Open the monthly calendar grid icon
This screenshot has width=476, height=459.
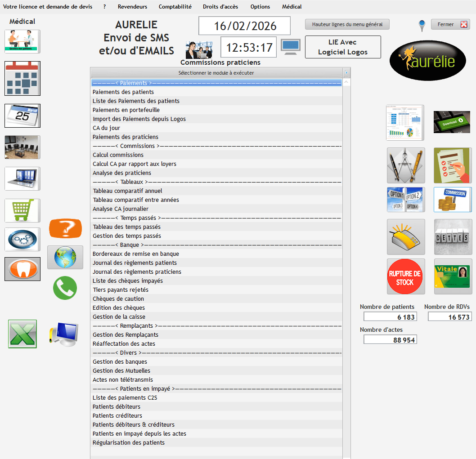pyautogui.click(x=22, y=78)
